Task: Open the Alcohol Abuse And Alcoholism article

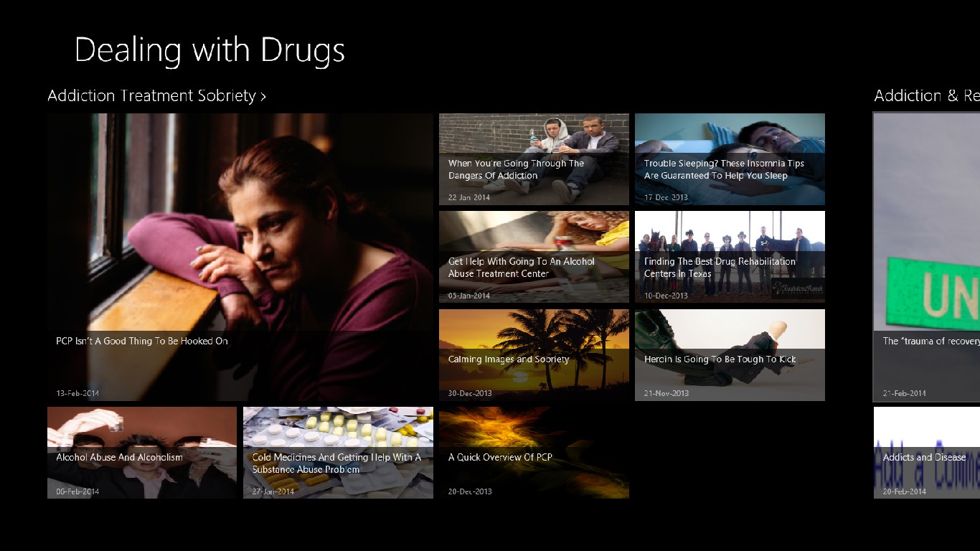Action: [142, 452]
